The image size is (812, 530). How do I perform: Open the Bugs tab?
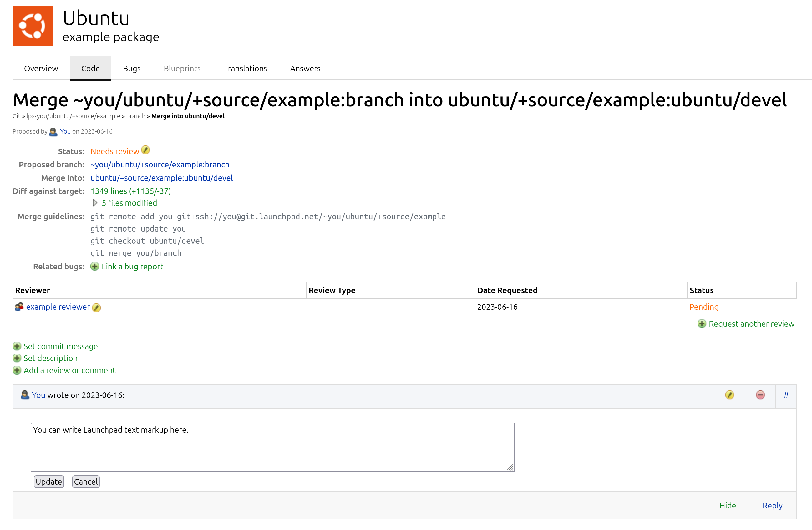click(132, 69)
